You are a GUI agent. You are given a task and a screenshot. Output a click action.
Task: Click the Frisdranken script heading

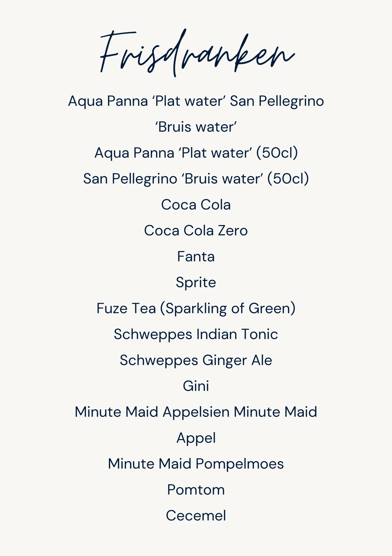[x=197, y=53]
